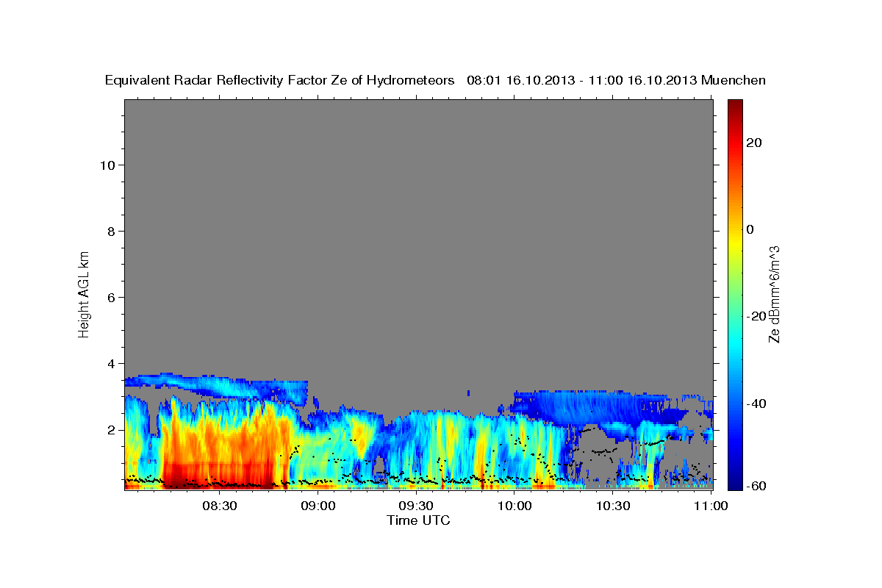Click the dark red top of colorbar

734,107
